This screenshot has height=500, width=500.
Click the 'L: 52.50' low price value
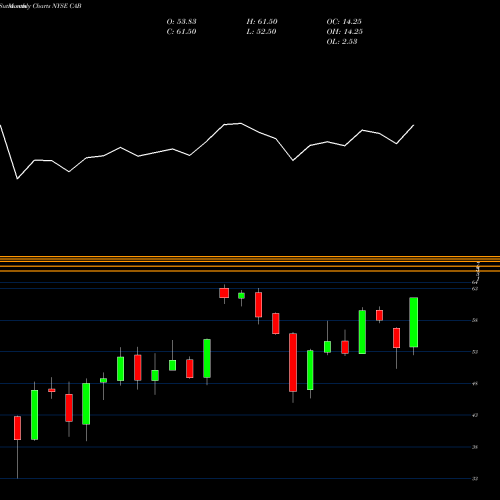[261, 32]
